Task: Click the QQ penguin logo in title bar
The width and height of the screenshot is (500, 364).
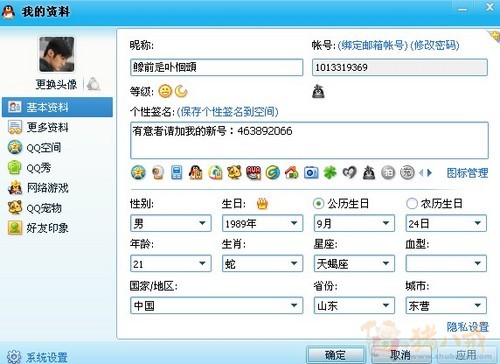Action: coord(8,12)
